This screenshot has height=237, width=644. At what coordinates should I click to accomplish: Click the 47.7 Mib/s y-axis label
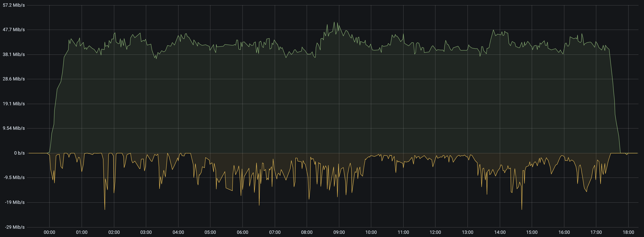point(14,30)
